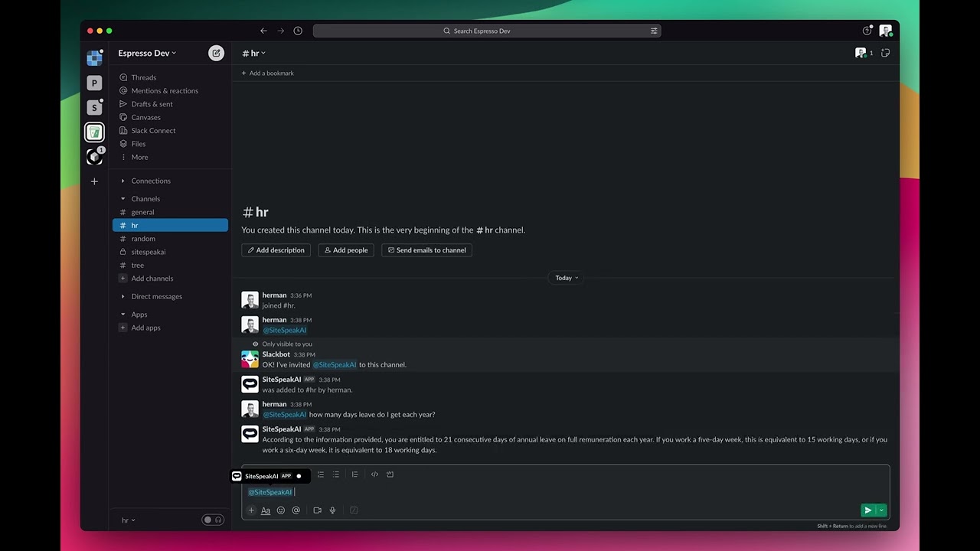This screenshot has height=551, width=980.
Task: Apply blockquote formatting
Action: tap(355, 474)
